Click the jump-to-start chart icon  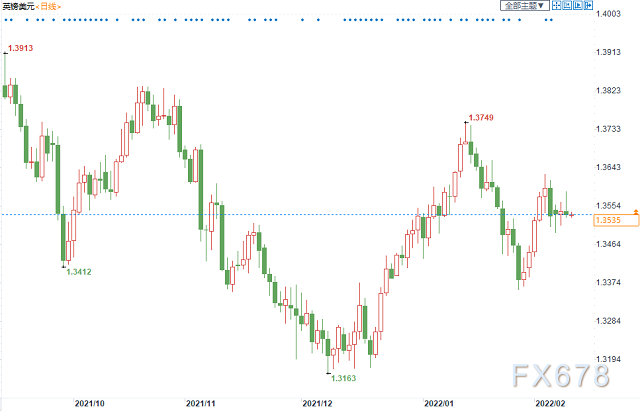coord(567,5)
